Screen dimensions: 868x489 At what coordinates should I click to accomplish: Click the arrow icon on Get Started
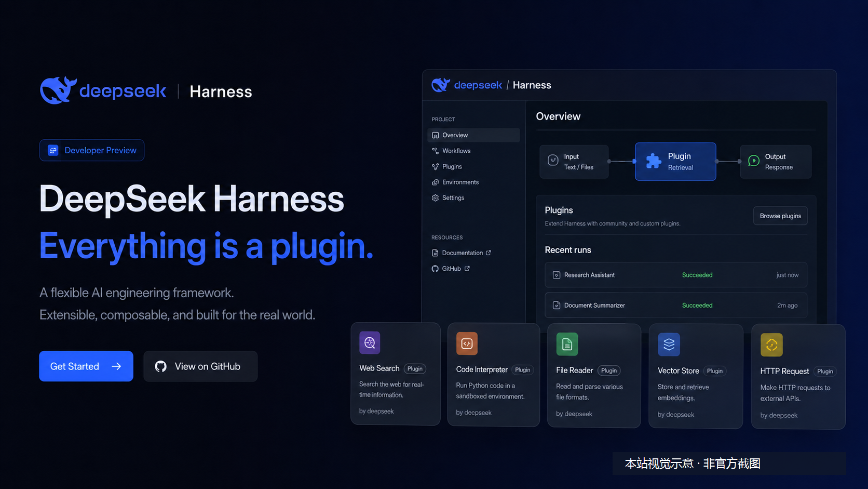[x=116, y=366]
